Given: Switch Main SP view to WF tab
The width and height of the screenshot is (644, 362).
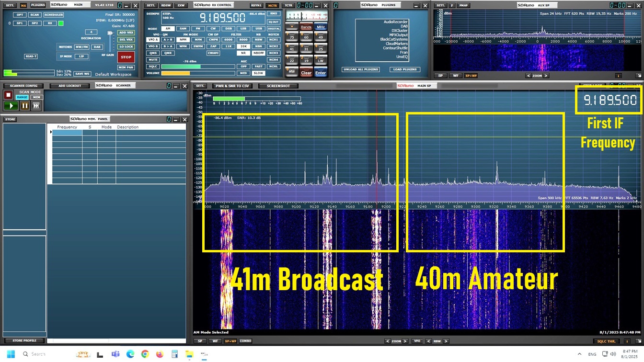Looking at the screenshot, I should click(215, 341).
